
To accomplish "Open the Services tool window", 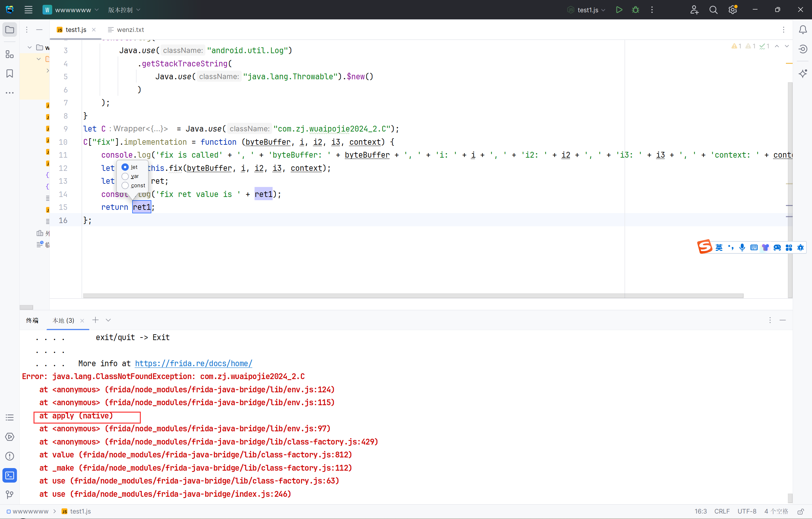I will click(10, 437).
